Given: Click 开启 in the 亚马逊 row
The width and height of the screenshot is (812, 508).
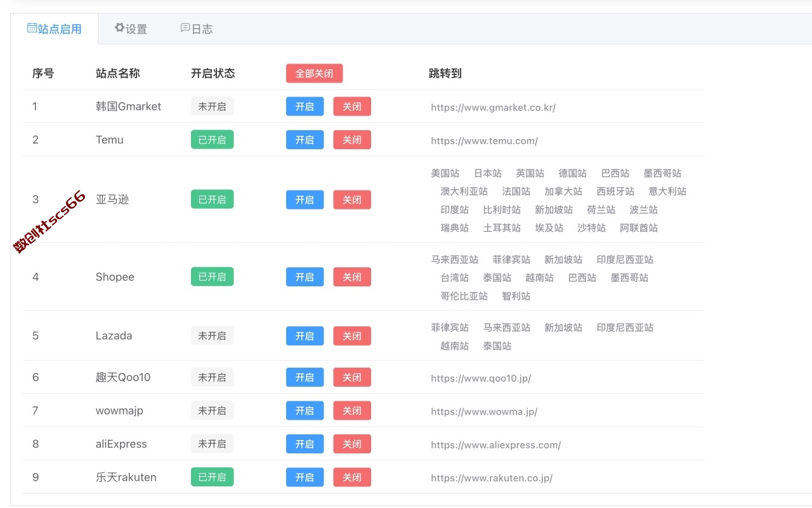Looking at the screenshot, I should point(305,199).
